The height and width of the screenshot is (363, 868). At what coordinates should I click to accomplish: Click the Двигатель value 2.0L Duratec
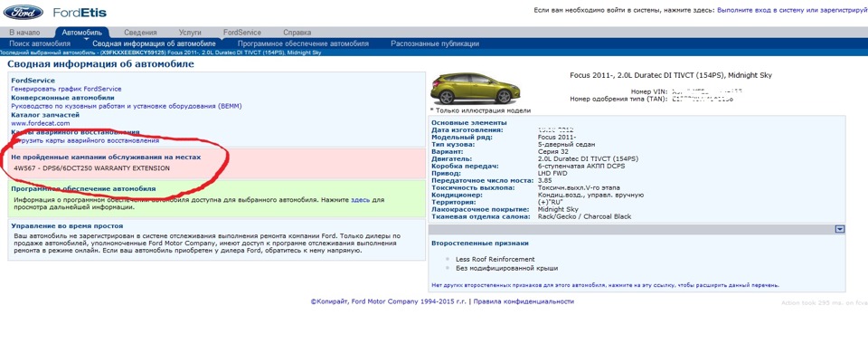588,158
